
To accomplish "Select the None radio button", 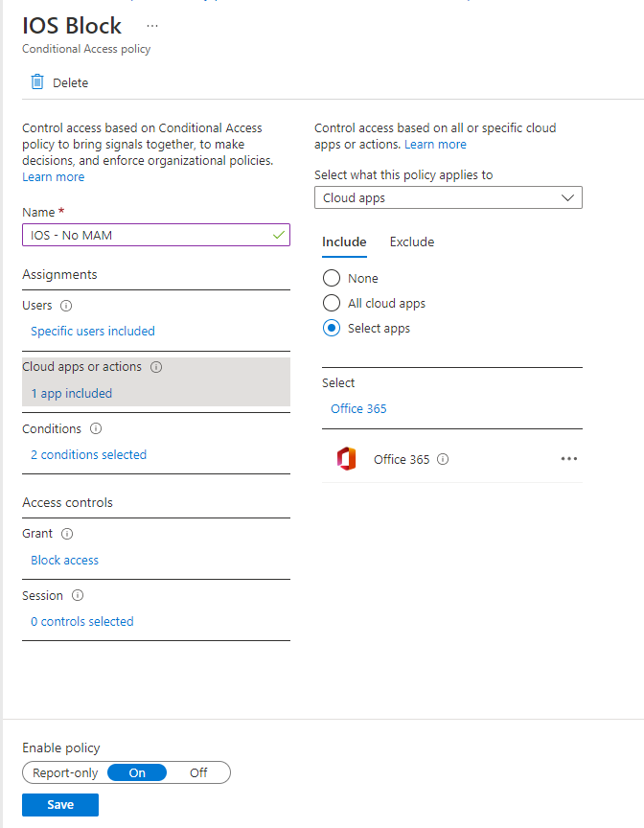I will coord(332,278).
